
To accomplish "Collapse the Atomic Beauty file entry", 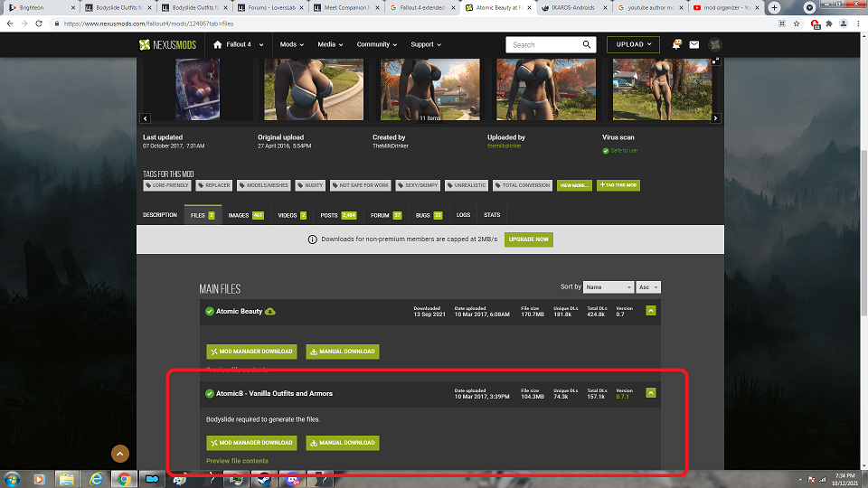I will coord(651,311).
